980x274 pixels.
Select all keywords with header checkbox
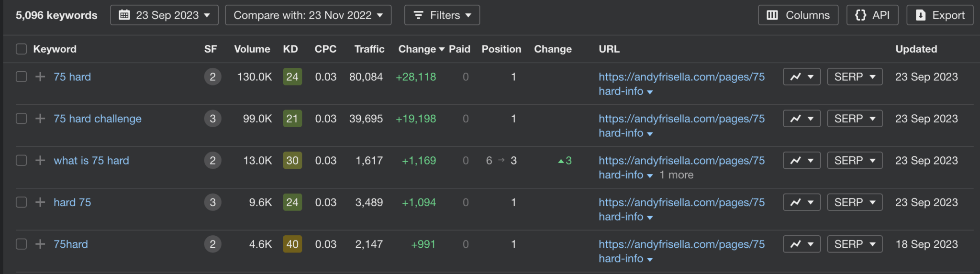tap(21, 49)
